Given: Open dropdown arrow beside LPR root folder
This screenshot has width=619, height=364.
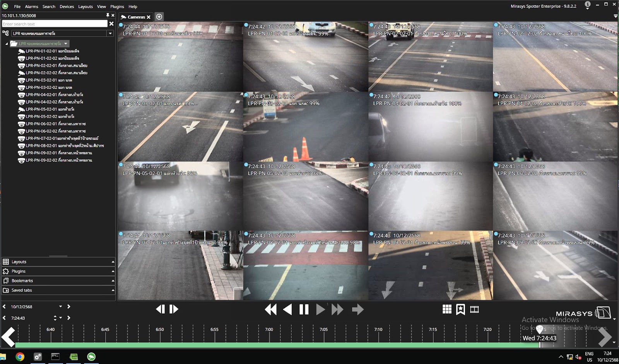Looking at the screenshot, I should (66, 44).
